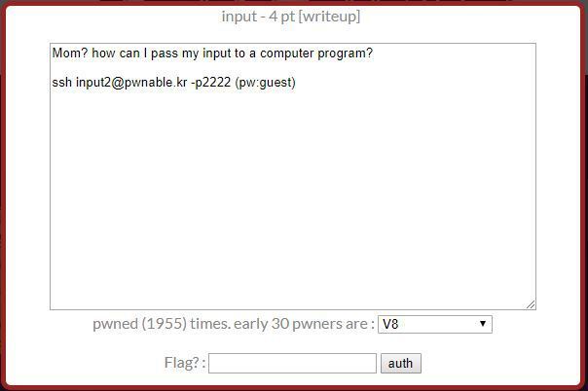Click the 'input - 4 pt' challenge title
This screenshot has width=588, height=391.
258,17
